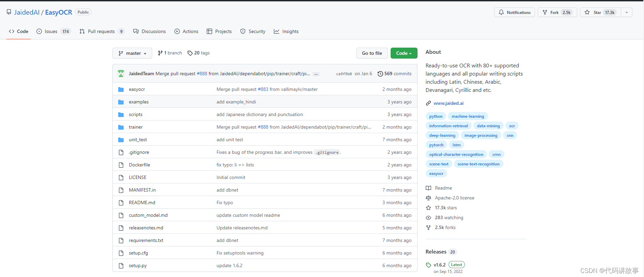Click the scale icon beside Apache-2.0 license
The image size is (644, 277).
coord(428,198)
